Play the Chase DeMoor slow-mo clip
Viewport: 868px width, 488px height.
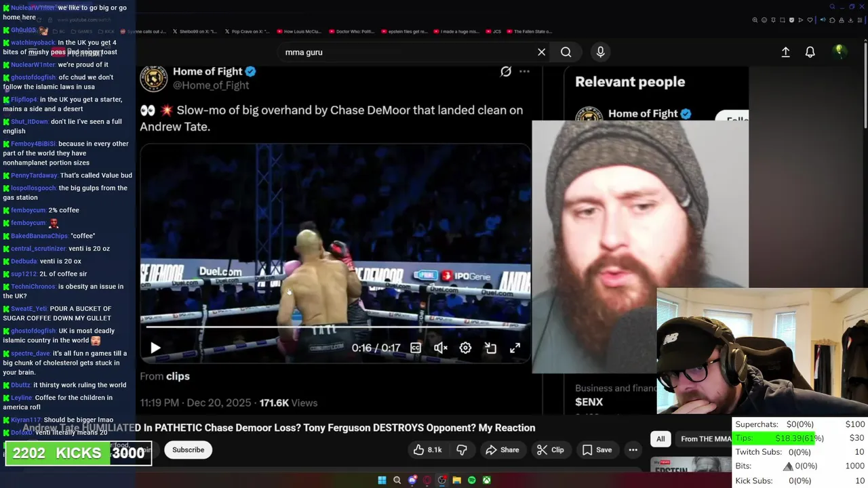point(155,348)
